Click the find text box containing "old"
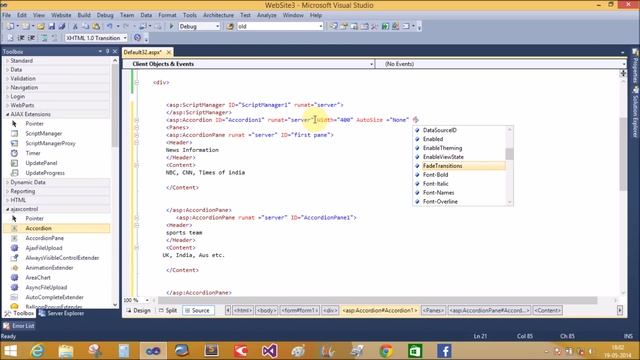Image resolution: width=640 pixels, height=360 pixels. coord(280,27)
